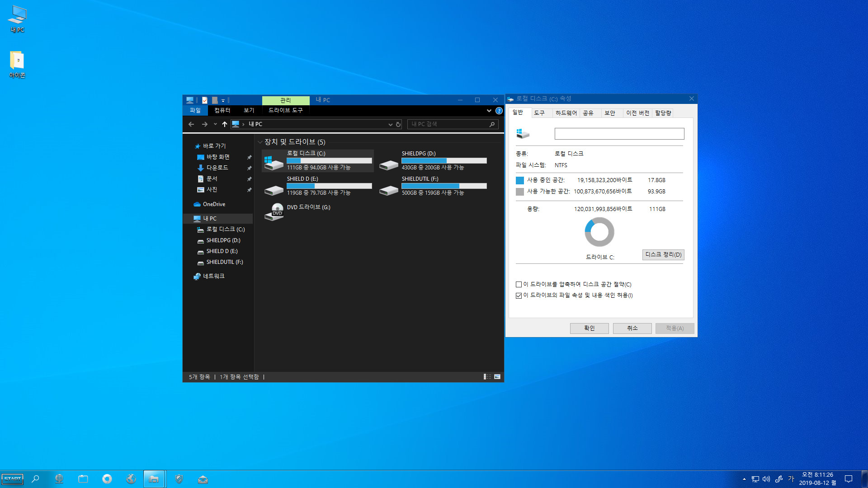Switch to the 할당량 tab in properties
Viewport: 868px width, 488px height.
coord(663,113)
